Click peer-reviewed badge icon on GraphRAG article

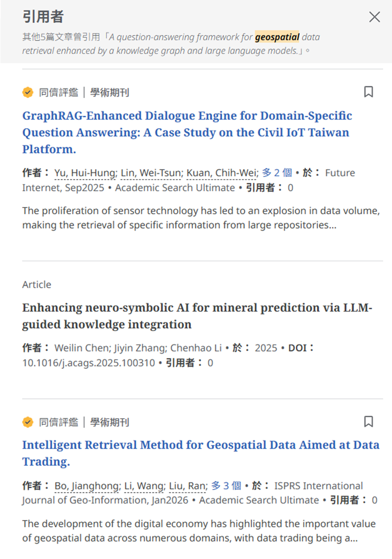click(28, 92)
